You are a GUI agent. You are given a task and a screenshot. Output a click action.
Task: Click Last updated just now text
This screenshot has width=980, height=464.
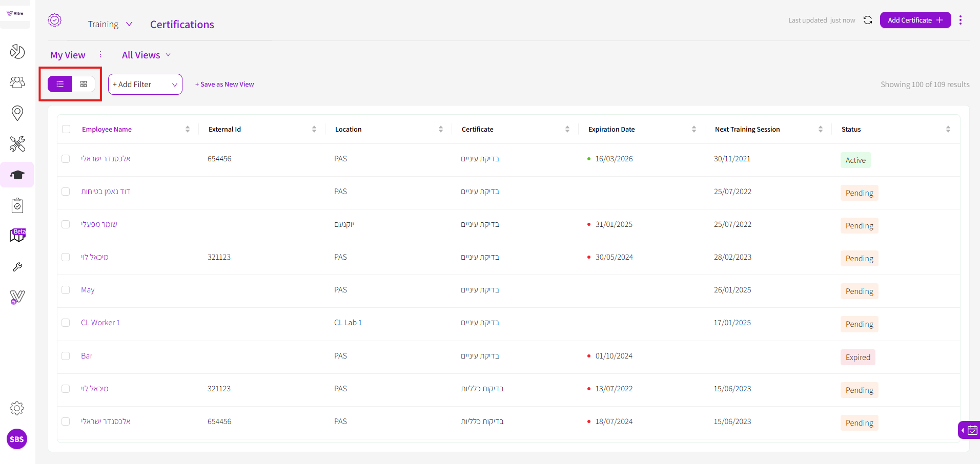822,20
